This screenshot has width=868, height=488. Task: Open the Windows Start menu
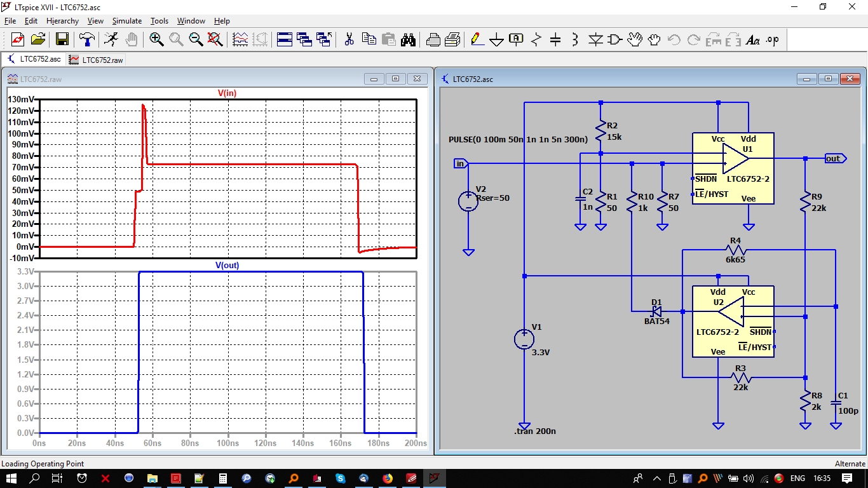point(12,478)
